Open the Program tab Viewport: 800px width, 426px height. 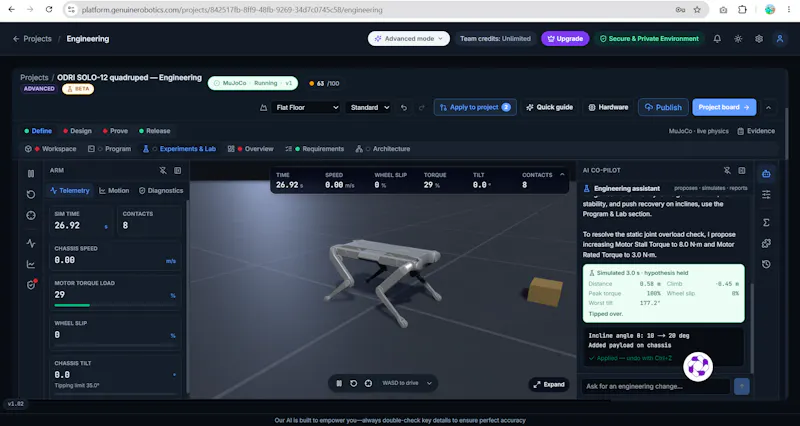(x=110, y=149)
